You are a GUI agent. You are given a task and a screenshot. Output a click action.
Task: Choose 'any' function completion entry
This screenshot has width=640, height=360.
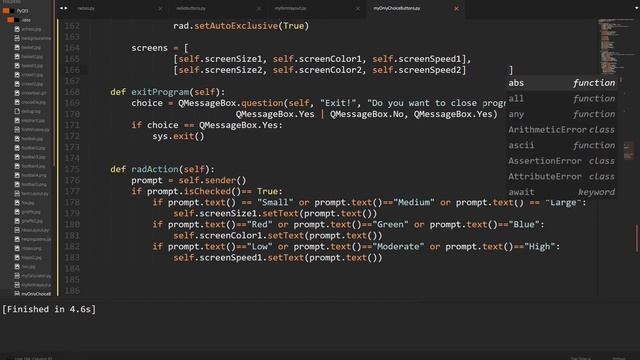(562, 114)
